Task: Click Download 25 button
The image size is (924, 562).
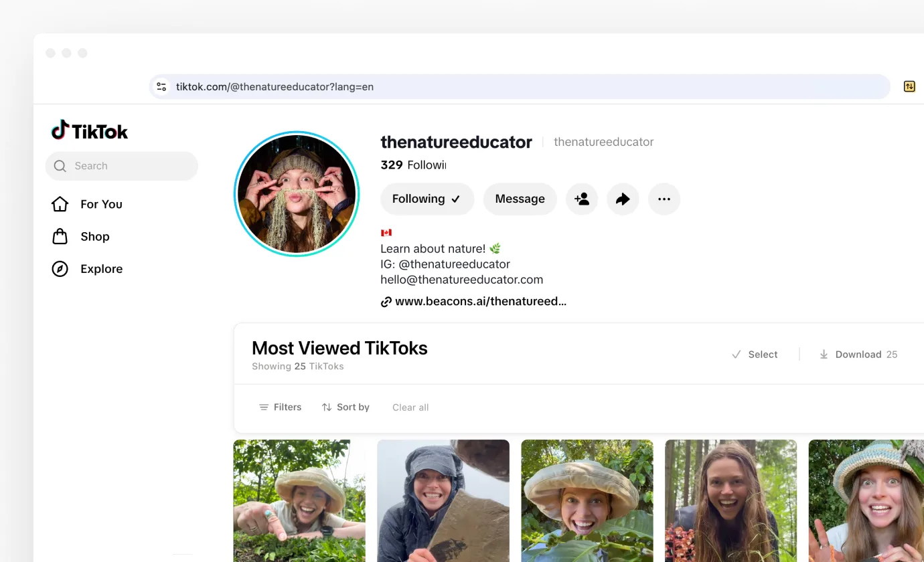Action: [x=858, y=355]
